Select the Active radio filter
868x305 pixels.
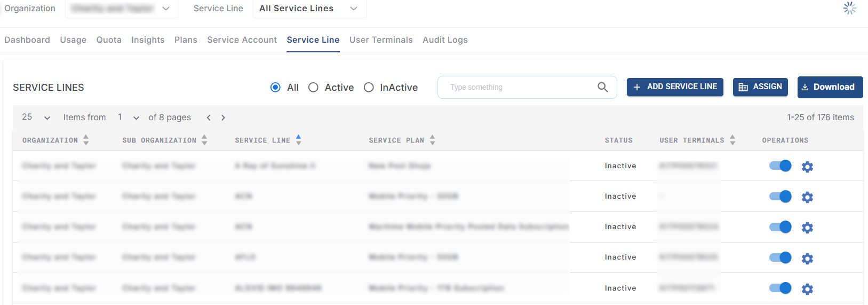(313, 88)
